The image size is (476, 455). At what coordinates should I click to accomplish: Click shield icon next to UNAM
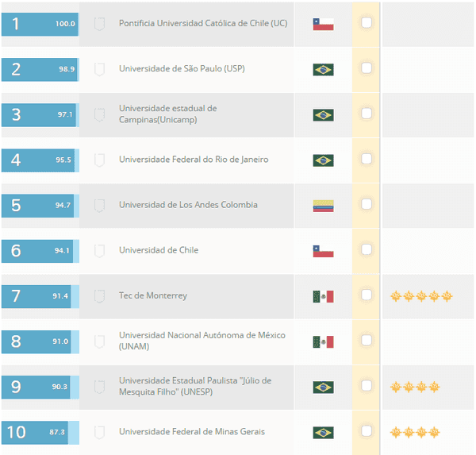click(100, 341)
